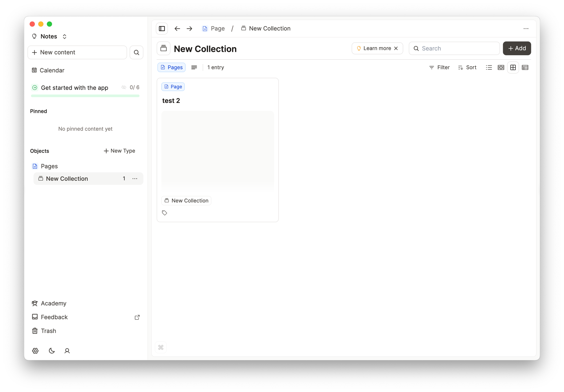564x392 pixels.
Task: Go forward with the right arrow
Action: [190, 28]
